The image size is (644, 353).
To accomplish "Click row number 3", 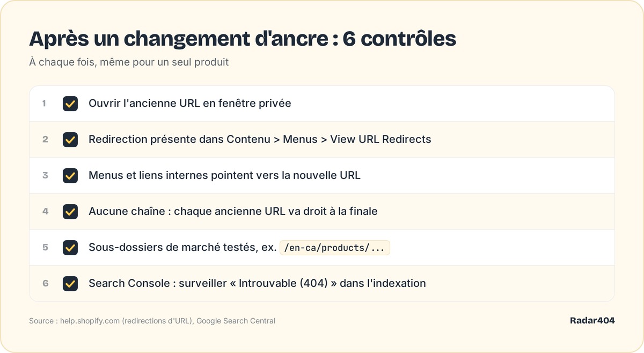I will 45,175.
